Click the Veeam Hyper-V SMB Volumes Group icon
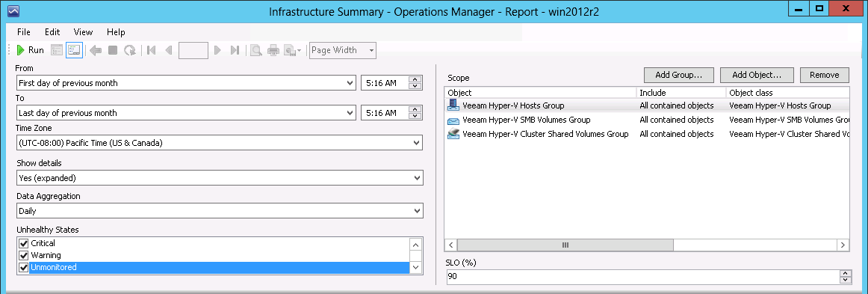Viewport: 868px width, 294px height. point(453,120)
